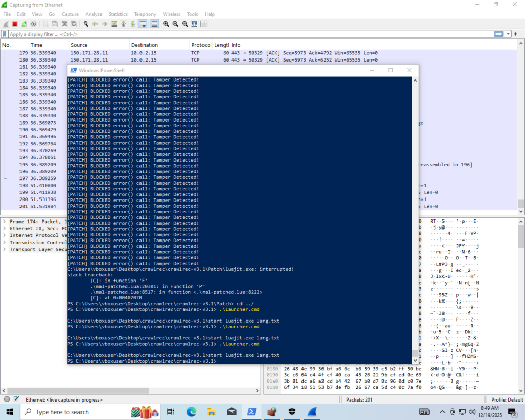
Task: Open the Statistics menu
Action: 118,14
